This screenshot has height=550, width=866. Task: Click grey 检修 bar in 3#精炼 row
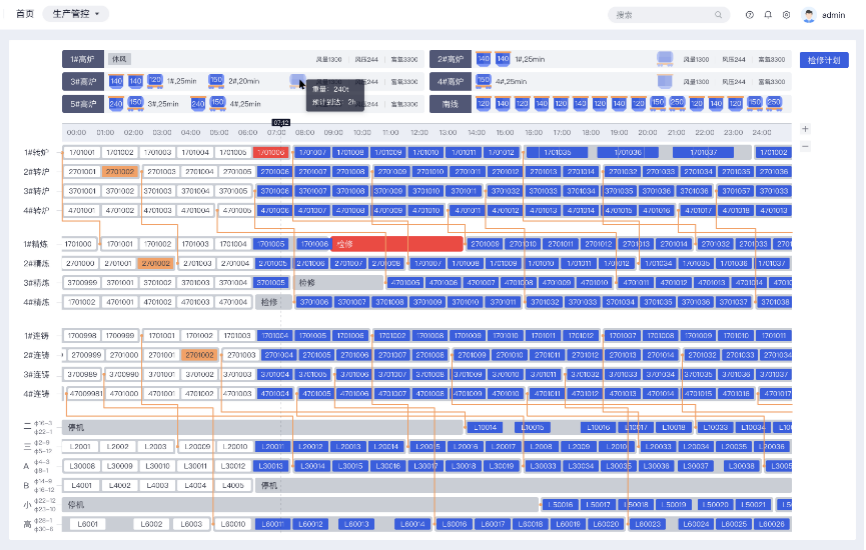click(x=338, y=283)
